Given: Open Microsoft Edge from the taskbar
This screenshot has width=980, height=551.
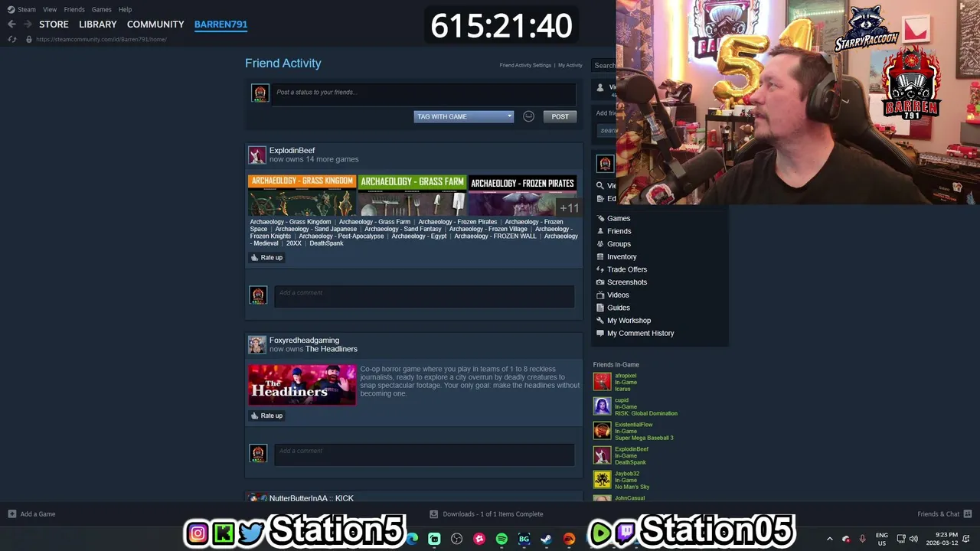Looking at the screenshot, I should click(x=413, y=539).
